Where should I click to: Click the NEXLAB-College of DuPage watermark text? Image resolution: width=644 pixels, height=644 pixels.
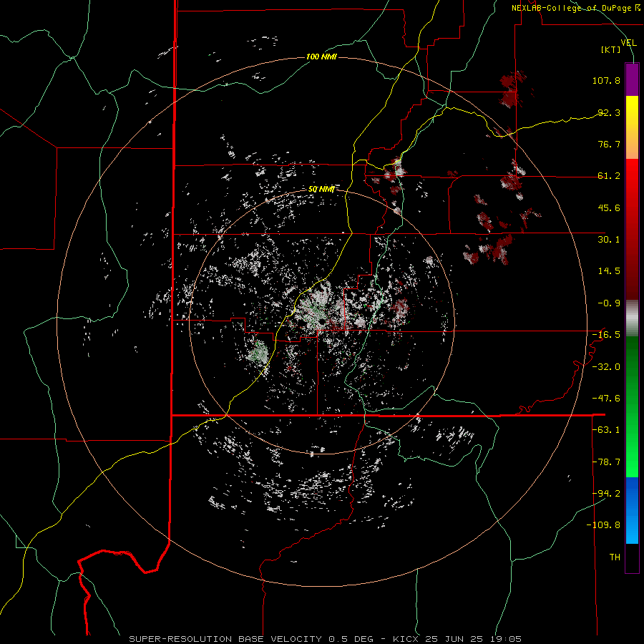click(x=575, y=8)
